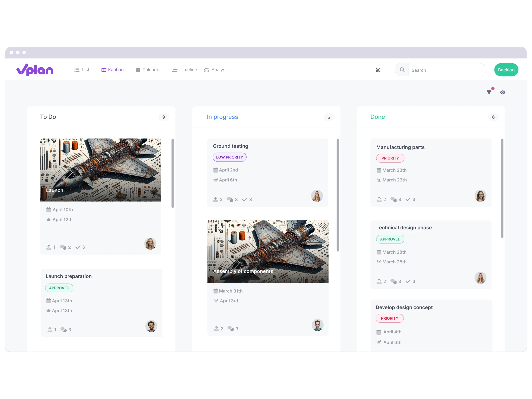Switch to Kanban view
Screen dimensions: 532x399
(112, 70)
